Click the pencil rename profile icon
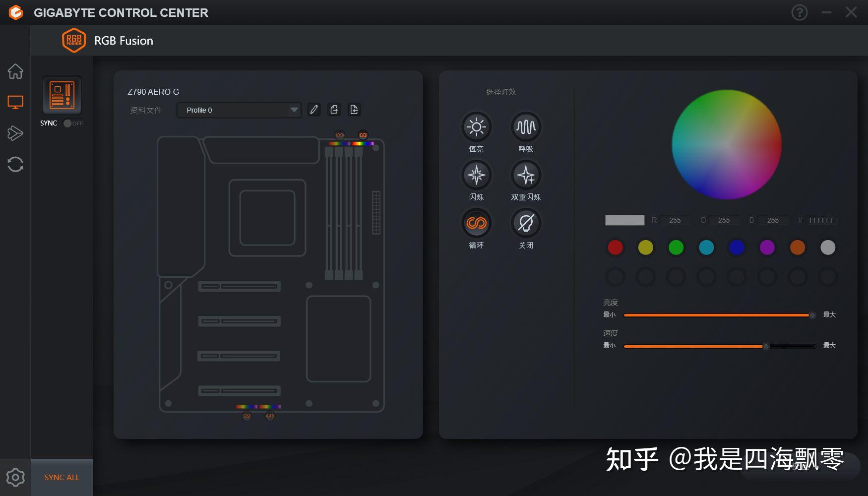This screenshot has height=496, width=868. point(314,110)
